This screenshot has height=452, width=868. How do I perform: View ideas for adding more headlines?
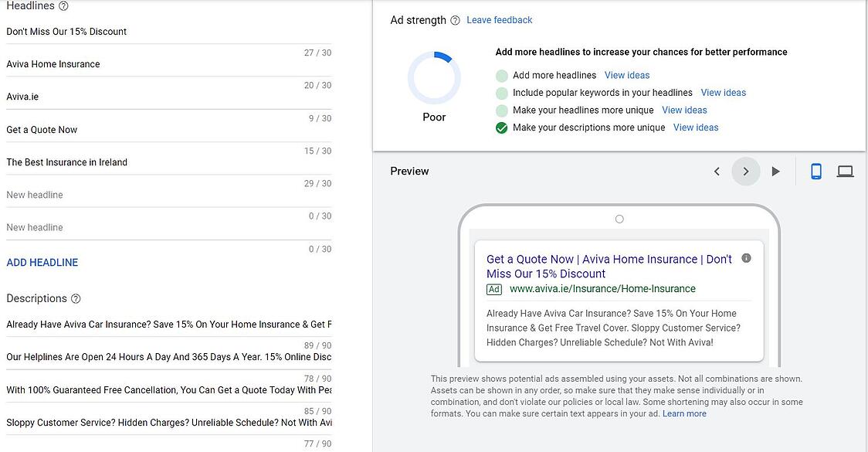627,76
